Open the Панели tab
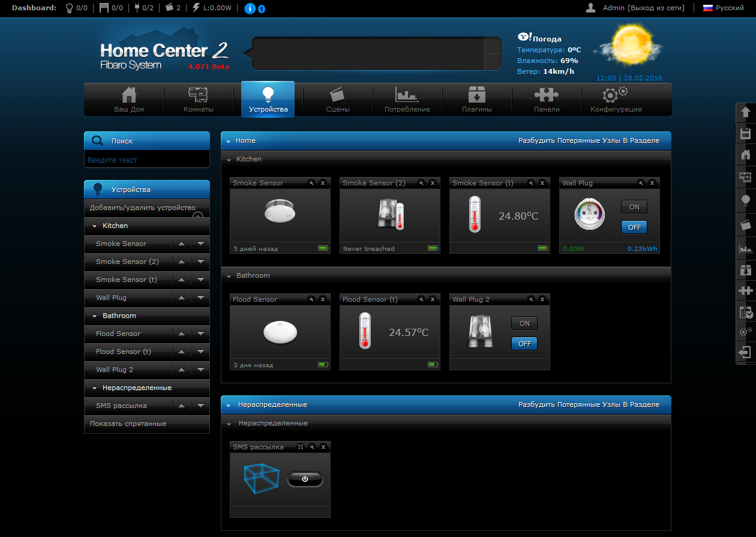The width and height of the screenshot is (756, 537). point(547,100)
